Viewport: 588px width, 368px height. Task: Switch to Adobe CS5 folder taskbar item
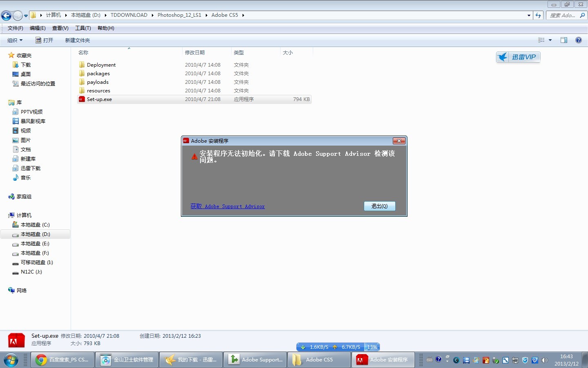(x=320, y=360)
